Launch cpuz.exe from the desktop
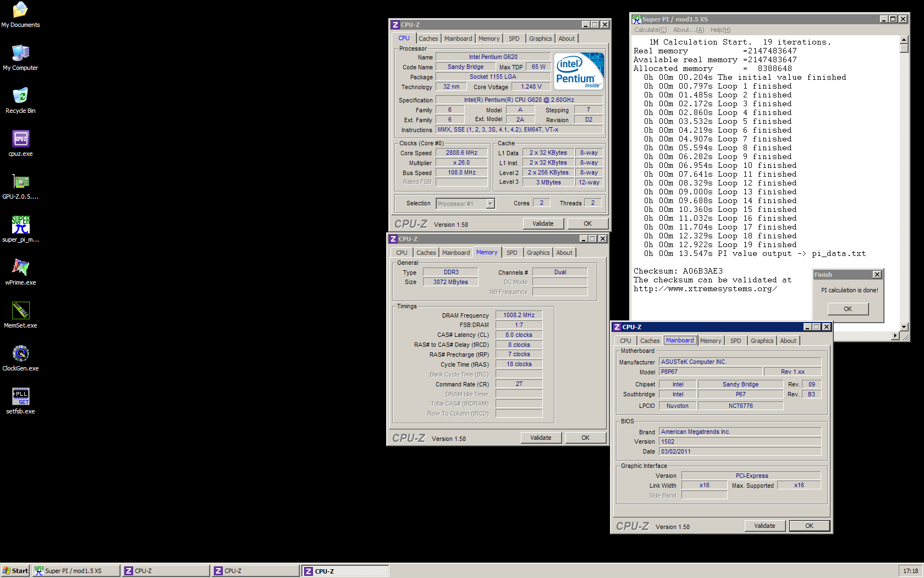 coord(20,143)
